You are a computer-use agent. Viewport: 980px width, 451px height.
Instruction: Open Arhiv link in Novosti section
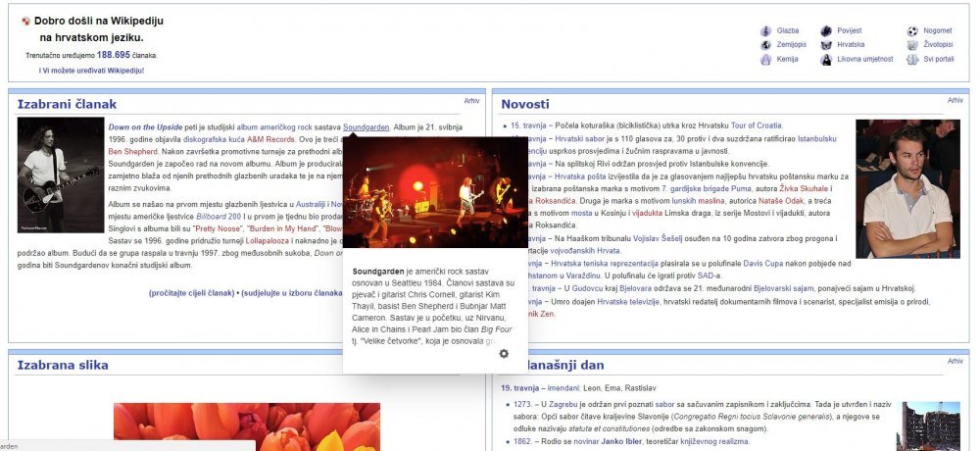pyautogui.click(x=955, y=100)
